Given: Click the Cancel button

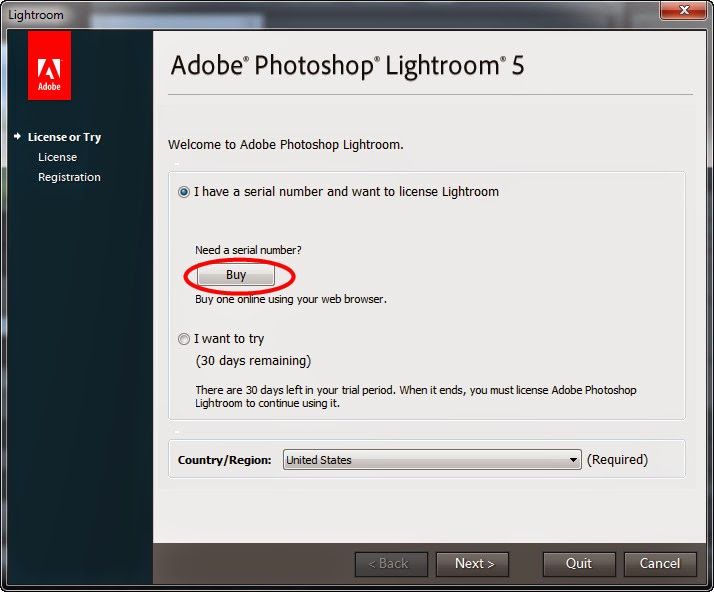Looking at the screenshot, I should (660, 564).
